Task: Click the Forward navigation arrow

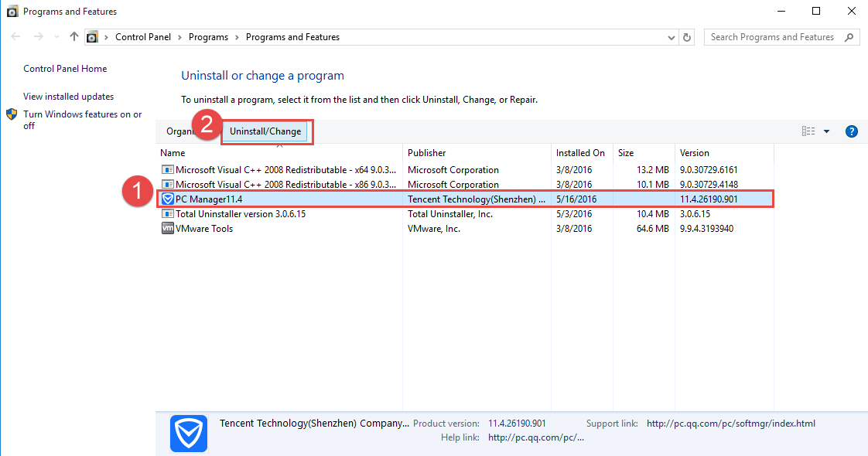Action: coord(38,37)
